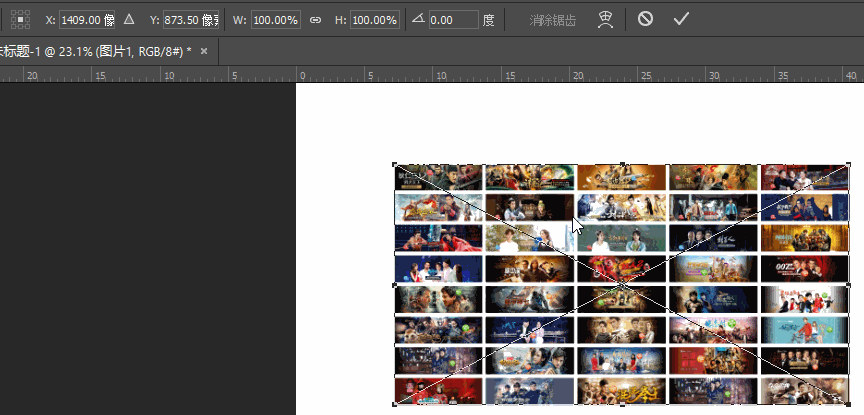Click the H height percentage field
This screenshot has height=415, width=864.
tap(374, 20)
